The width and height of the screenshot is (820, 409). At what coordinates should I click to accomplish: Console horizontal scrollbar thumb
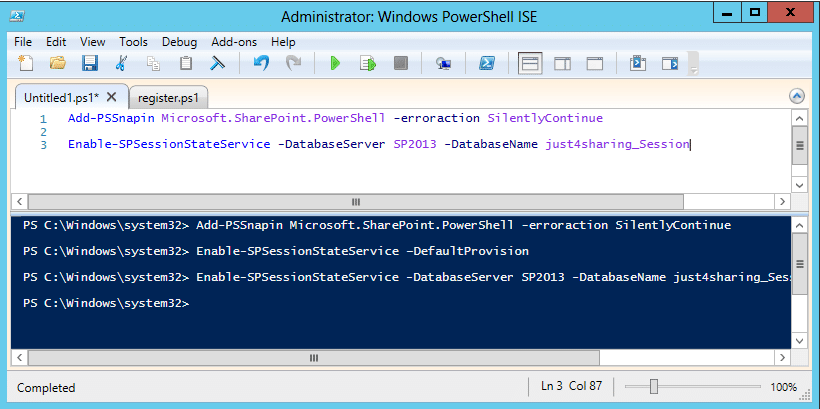[x=314, y=358]
